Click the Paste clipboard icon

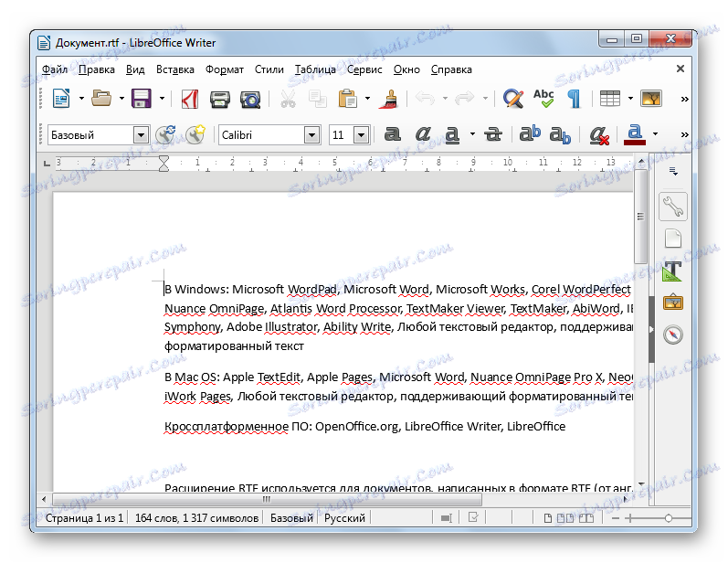click(347, 99)
